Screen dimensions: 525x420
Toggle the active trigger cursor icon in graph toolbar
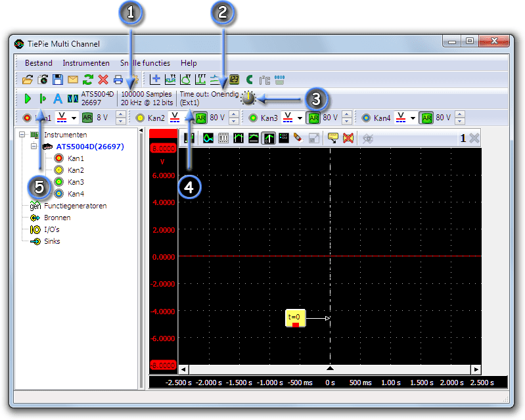[269, 137]
